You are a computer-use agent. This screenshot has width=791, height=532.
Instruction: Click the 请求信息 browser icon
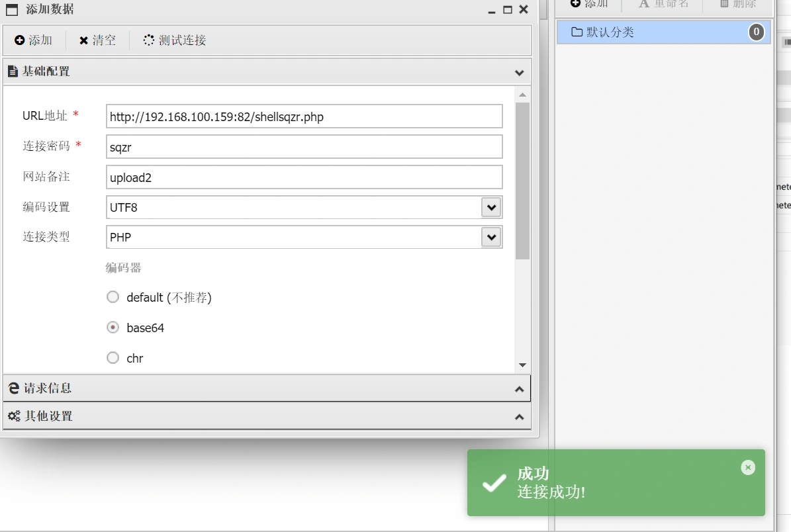pos(14,388)
